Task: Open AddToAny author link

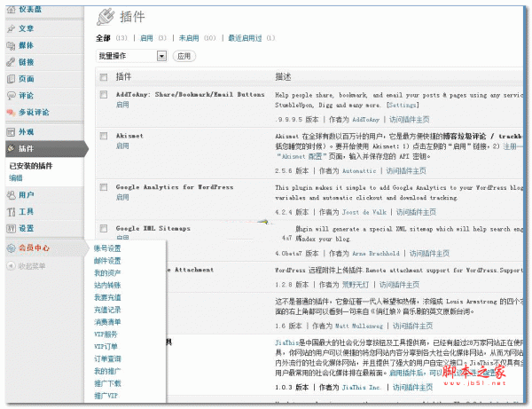Action: pyautogui.click(x=365, y=120)
